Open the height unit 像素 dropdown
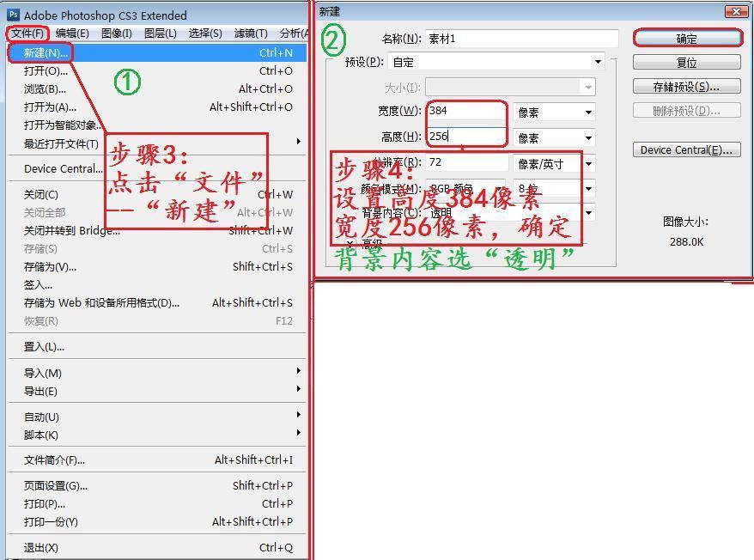 coord(554,138)
